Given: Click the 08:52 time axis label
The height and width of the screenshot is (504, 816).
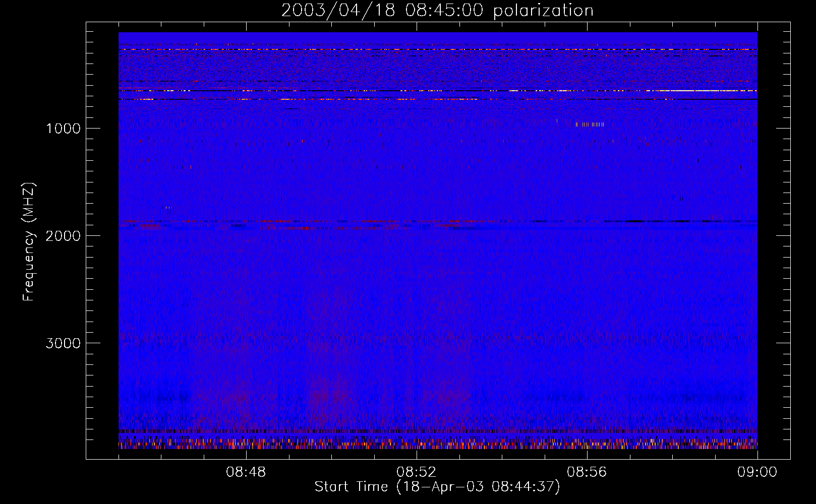Looking at the screenshot, I should (417, 472).
